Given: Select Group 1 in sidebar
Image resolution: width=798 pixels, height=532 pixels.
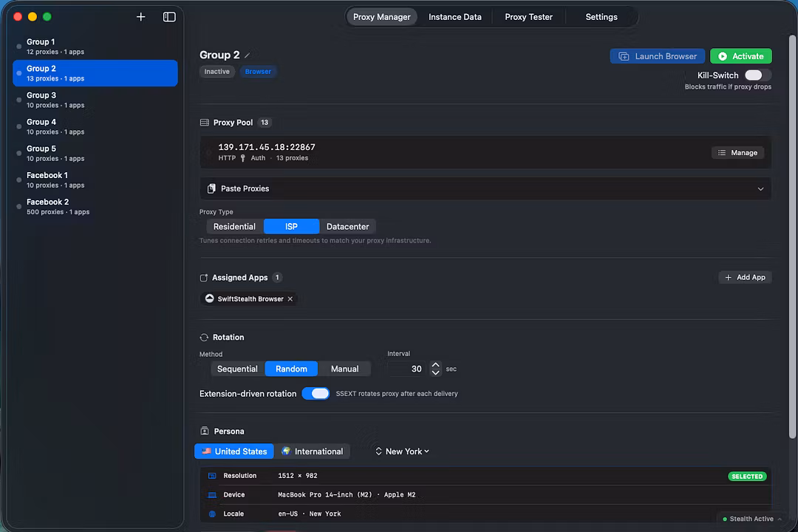Looking at the screenshot, I should 95,47.
